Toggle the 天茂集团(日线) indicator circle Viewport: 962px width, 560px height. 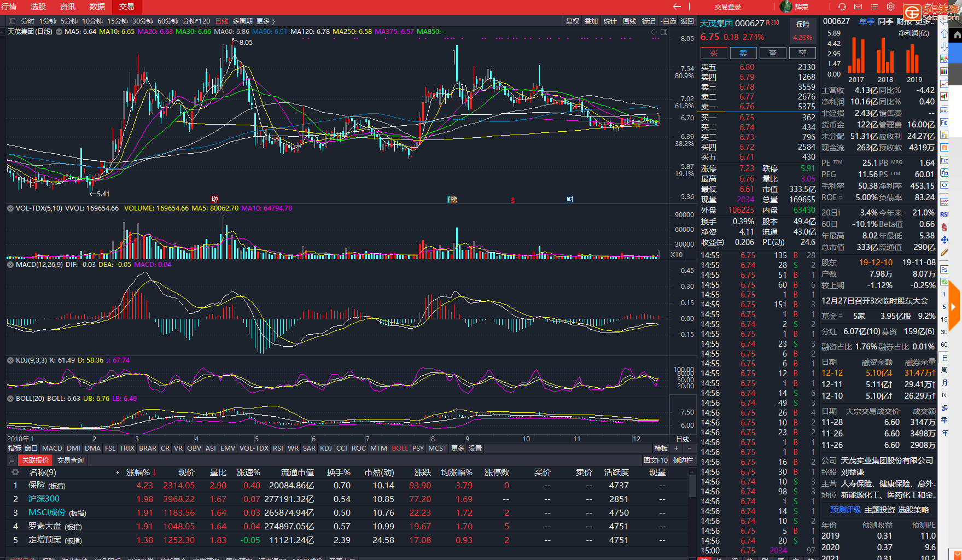pos(59,32)
